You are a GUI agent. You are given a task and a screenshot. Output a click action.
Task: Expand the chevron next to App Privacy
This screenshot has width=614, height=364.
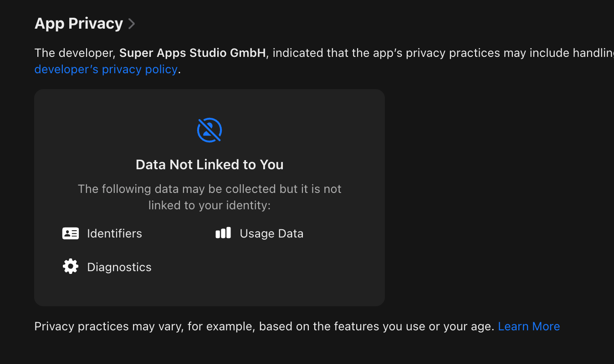click(132, 24)
